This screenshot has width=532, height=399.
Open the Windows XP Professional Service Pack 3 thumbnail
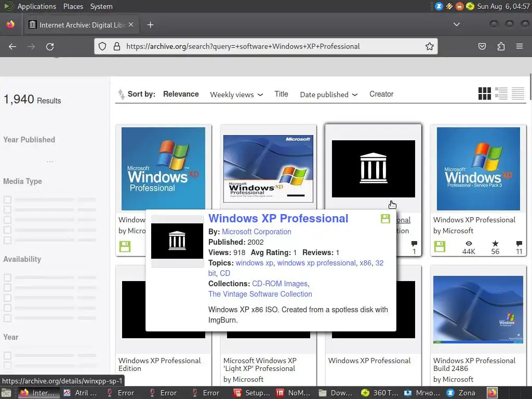(478, 169)
